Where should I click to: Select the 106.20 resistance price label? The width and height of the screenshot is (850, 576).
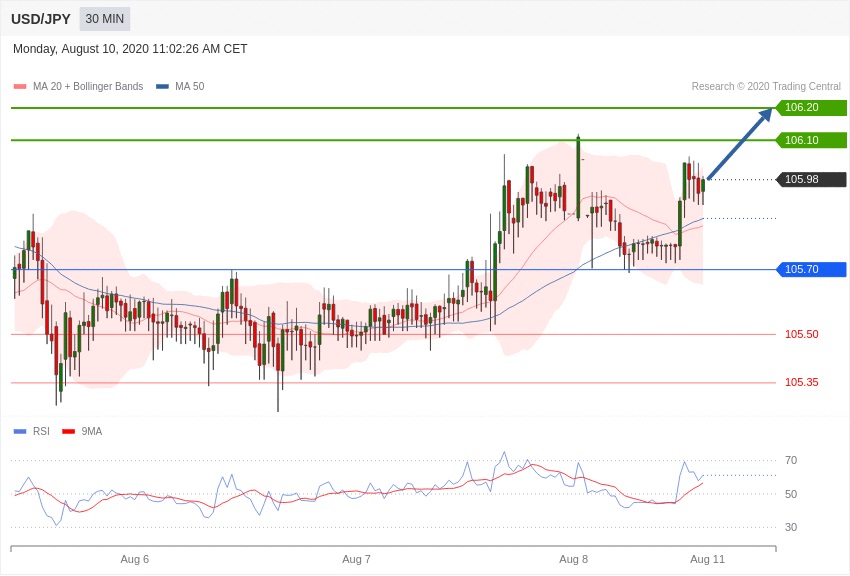point(811,107)
